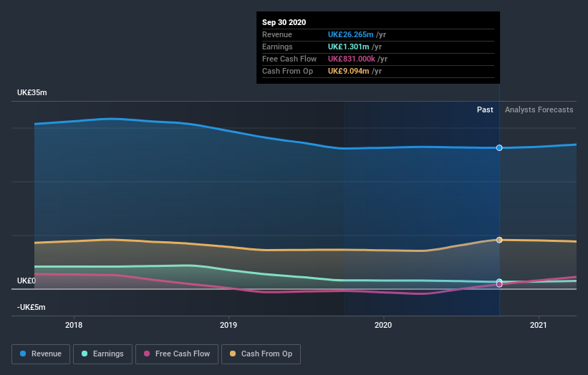Select the 2018 x-axis label
Screen dimensions: 588x375
[74, 325]
